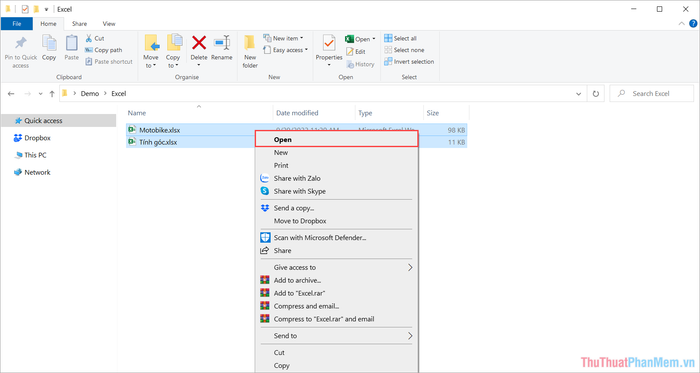Viewport: 700px width, 373px height.
Task: Click Cut in the Clipboard group
Action: coord(95,38)
